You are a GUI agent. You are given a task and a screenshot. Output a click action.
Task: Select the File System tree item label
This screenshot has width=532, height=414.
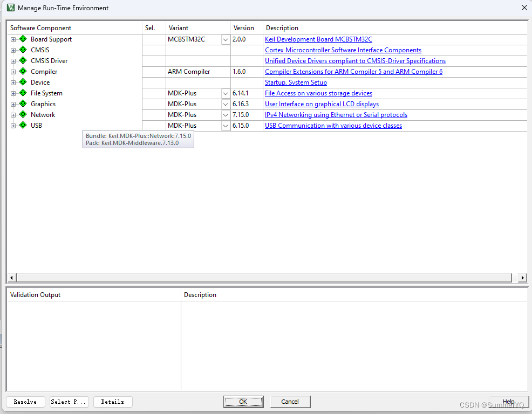click(46, 93)
